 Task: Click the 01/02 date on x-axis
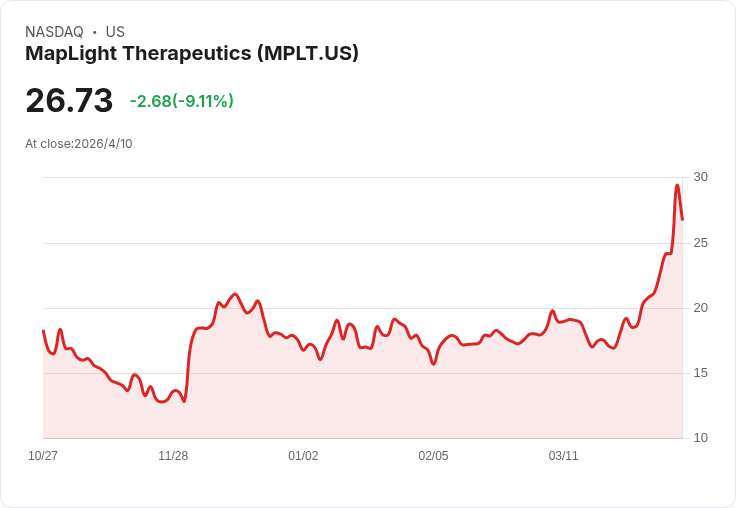coord(303,456)
